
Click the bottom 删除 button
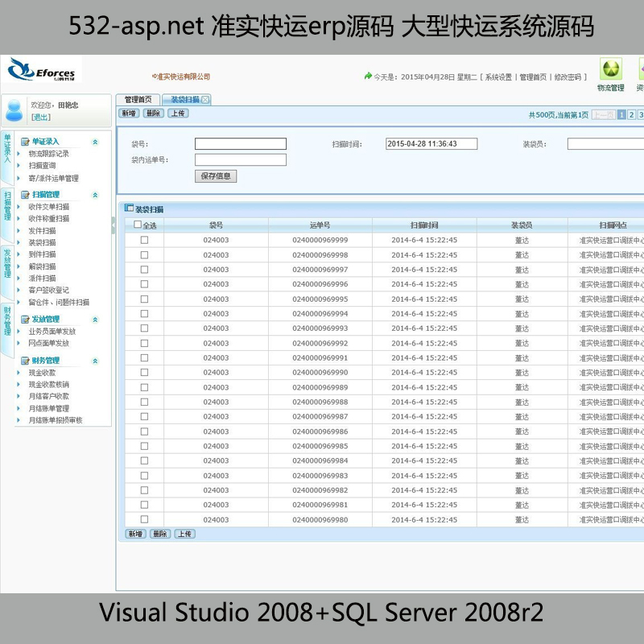click(159, 534)
